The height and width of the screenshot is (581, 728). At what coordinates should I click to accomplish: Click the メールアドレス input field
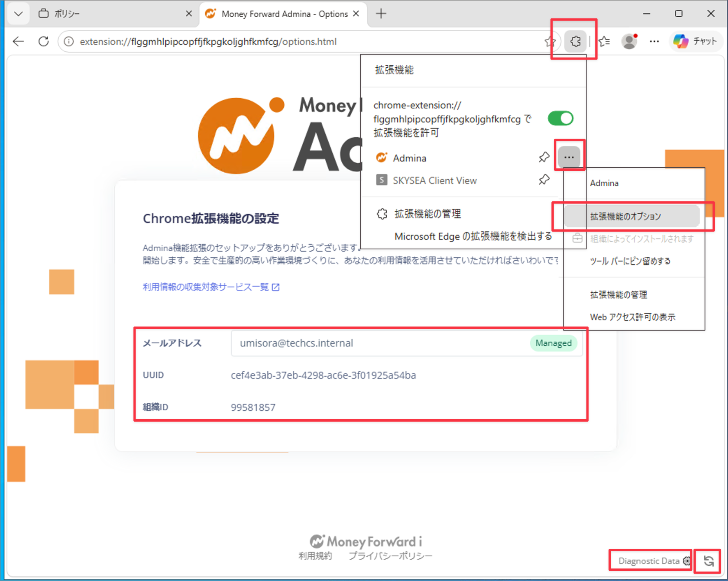tap(406, 343)
